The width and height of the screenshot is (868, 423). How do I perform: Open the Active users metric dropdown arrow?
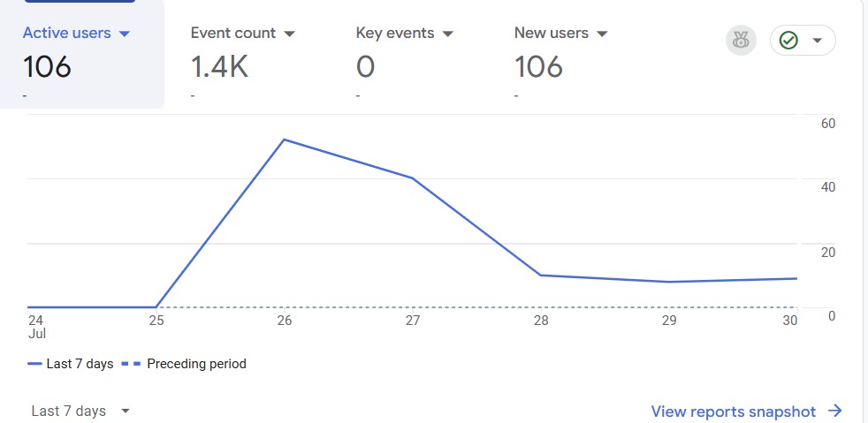[124, 34]
